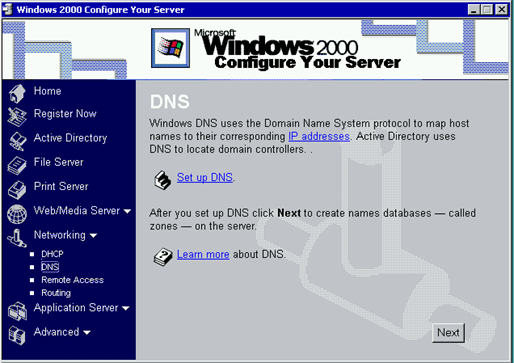Screen dimensions: 514x363
Task: Expand the Web/Media Server arrow
Action: (127, 211)
